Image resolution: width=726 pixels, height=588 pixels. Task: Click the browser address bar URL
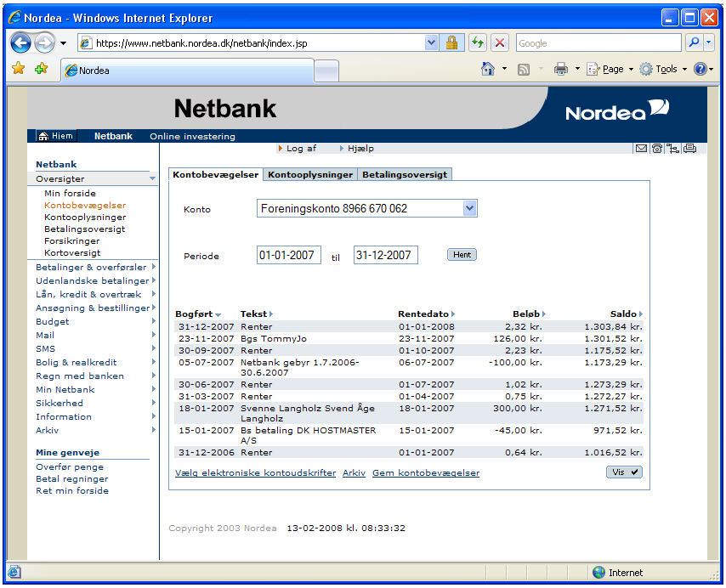pos(250,43)
